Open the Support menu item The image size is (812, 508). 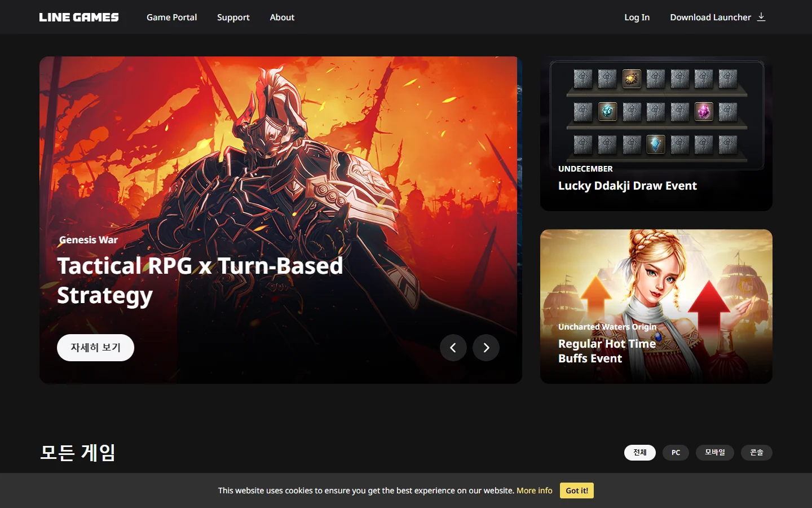[233, 17]
